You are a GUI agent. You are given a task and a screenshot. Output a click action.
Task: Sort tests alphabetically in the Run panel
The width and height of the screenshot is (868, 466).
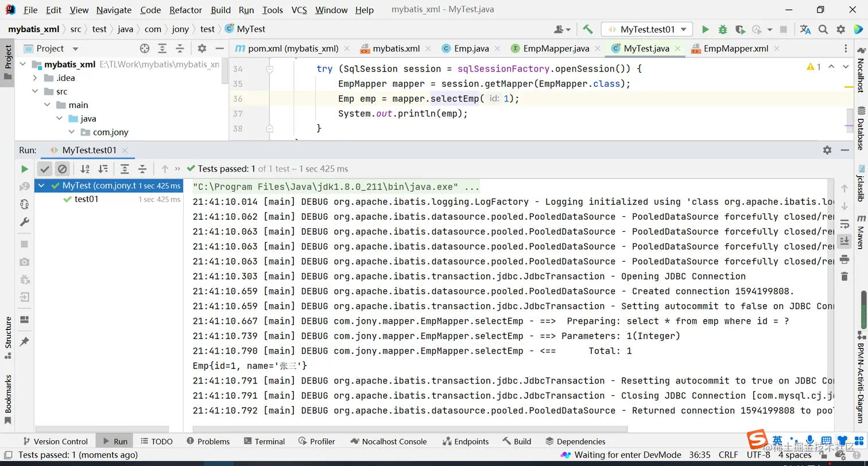pyautogui.click(x=85, y=169)
